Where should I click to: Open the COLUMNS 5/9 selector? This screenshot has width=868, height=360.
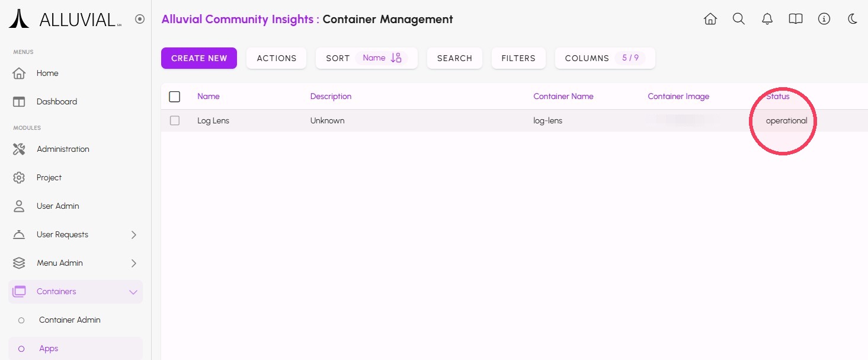point(605,58)
